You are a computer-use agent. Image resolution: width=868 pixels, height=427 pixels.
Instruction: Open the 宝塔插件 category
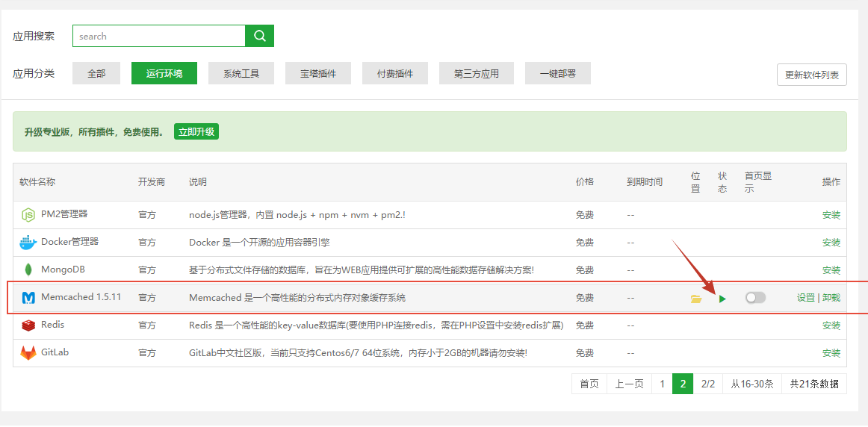[x=318, y=73]
